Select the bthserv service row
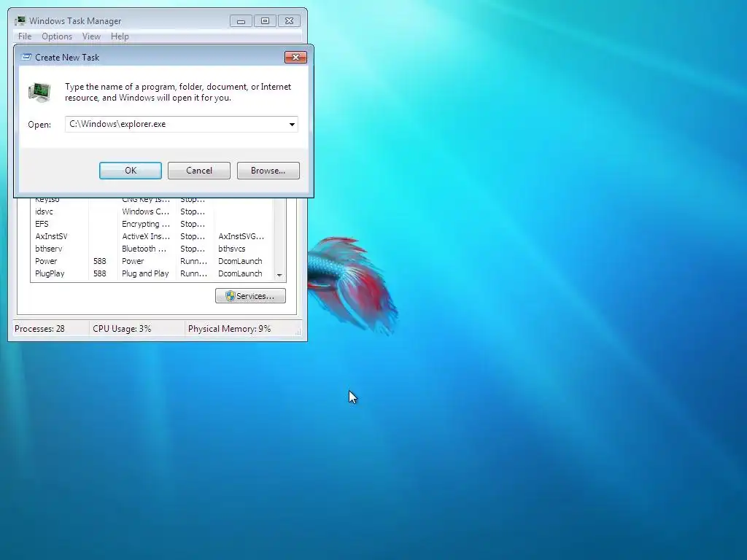The width and height of the screenshot is (747, 560). 151,249
